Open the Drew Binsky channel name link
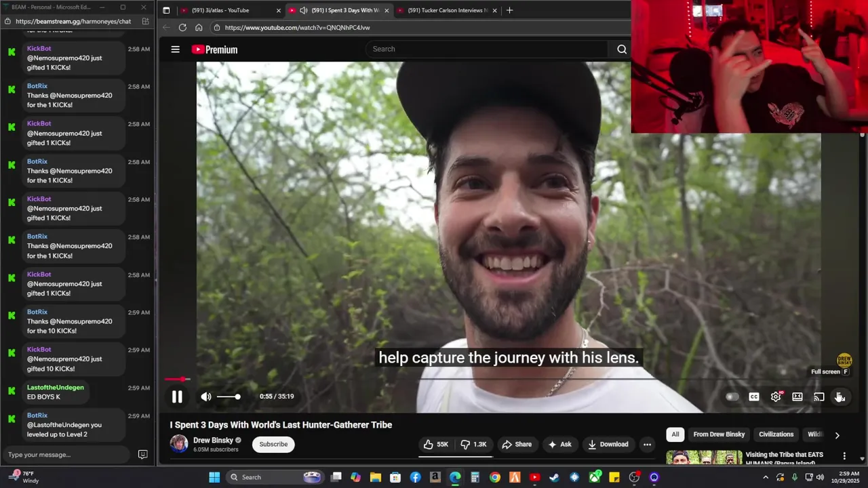 213,441
